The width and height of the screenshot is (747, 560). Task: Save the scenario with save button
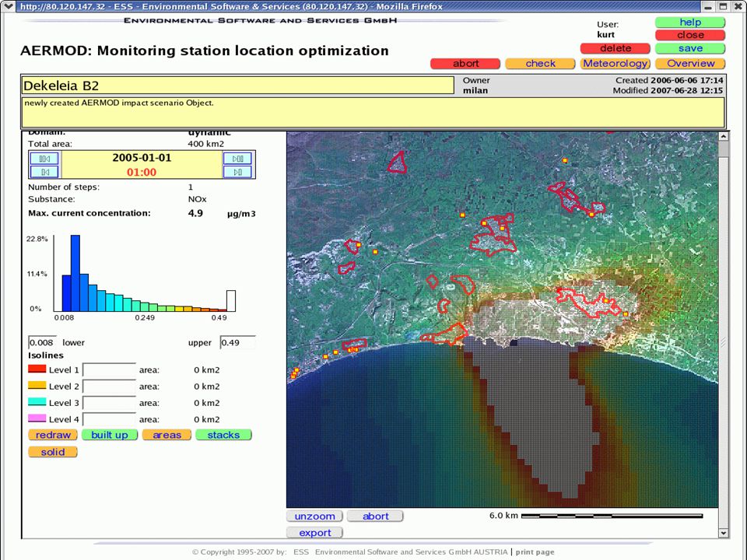pyautogui.click(x=690, y=48)
